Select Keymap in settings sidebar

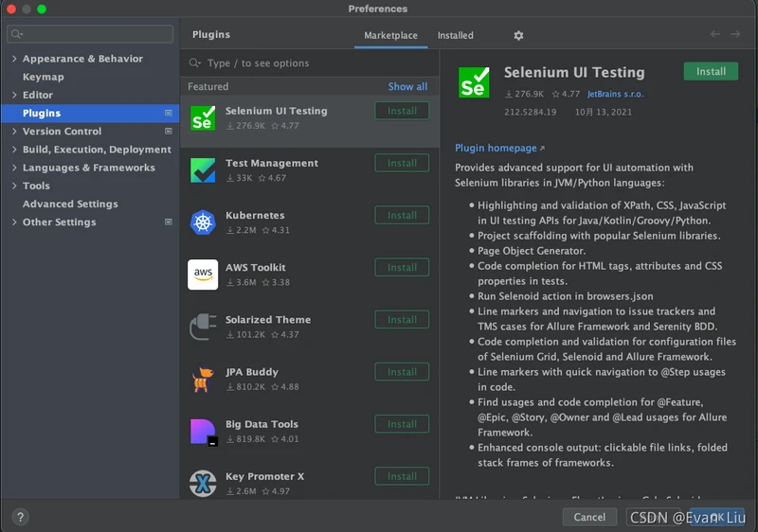pyautogui.click(x=44, y=77)
